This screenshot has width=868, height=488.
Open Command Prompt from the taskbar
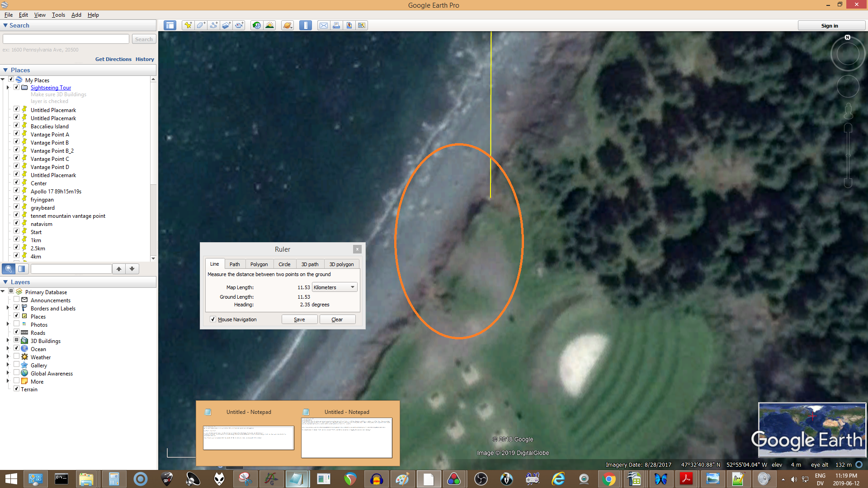[61, 479]
